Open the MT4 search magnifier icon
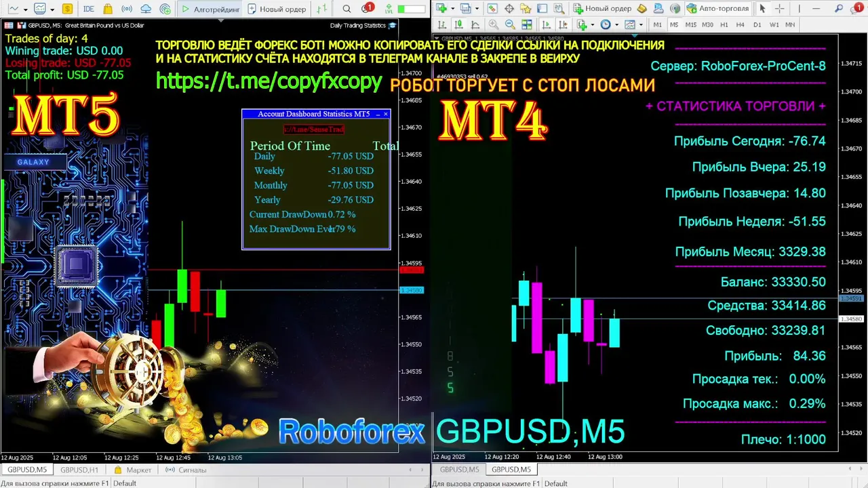The height and width of the screenshot is (488, 868). (839, 9)
